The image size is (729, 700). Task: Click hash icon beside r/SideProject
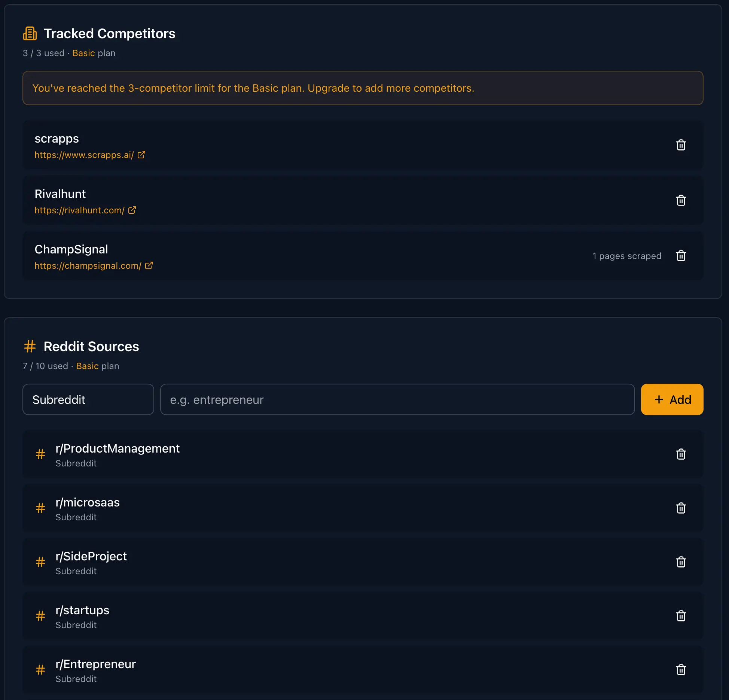40,562
